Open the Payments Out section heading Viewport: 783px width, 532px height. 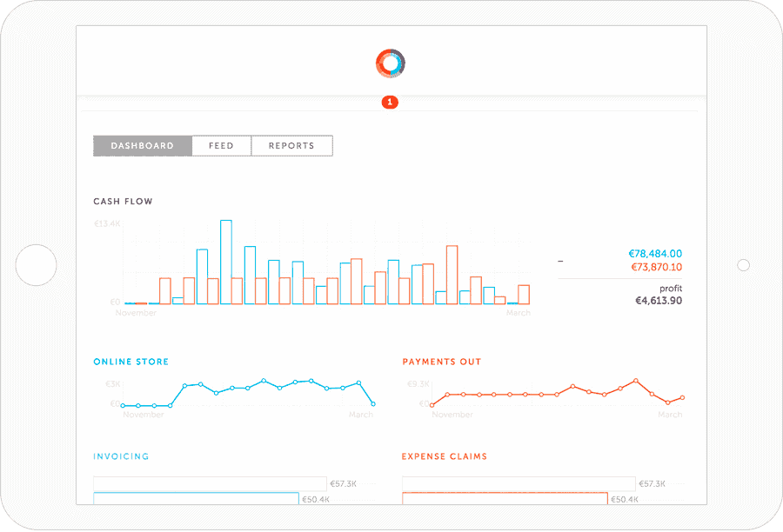coord(441,362)
